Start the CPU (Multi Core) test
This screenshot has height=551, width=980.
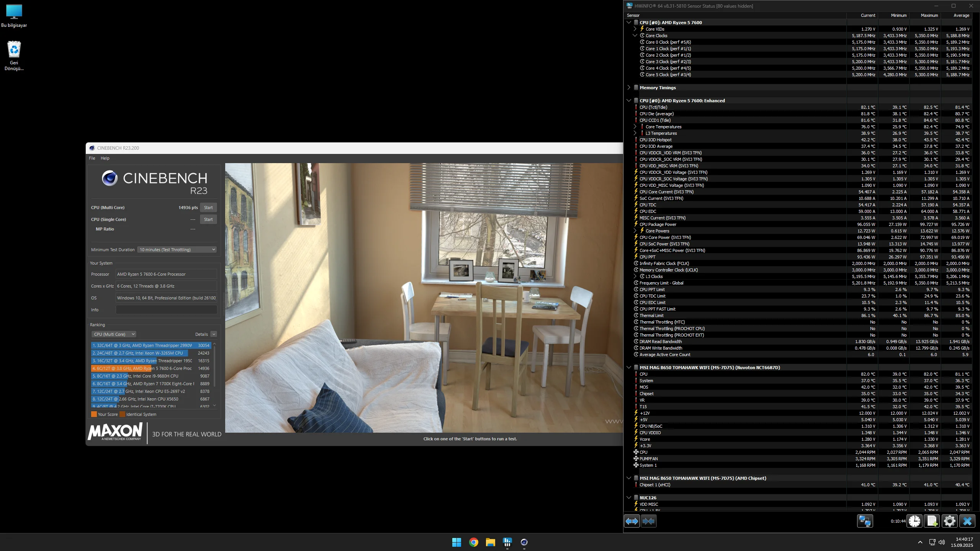coord(208,208)
